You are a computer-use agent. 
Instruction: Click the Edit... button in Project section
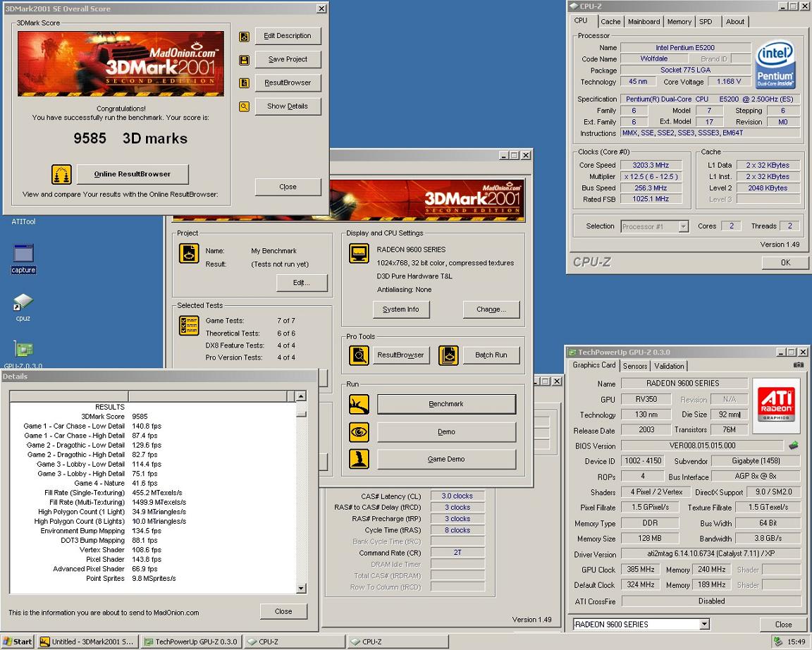click(302, 283)
